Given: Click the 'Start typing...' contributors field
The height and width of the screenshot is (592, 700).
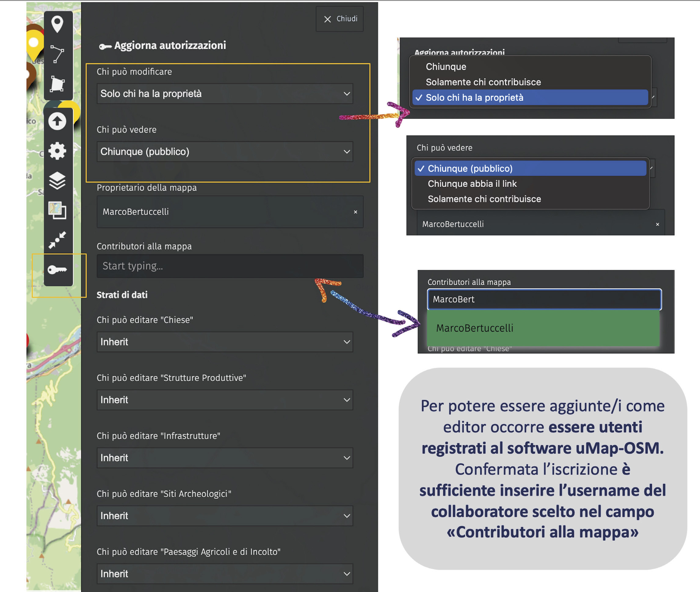Looking at the screenshot, I should tap(230, 266).
